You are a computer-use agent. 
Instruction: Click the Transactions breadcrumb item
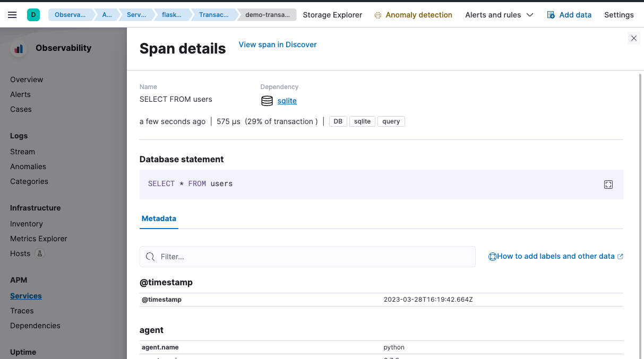point(213,15)
